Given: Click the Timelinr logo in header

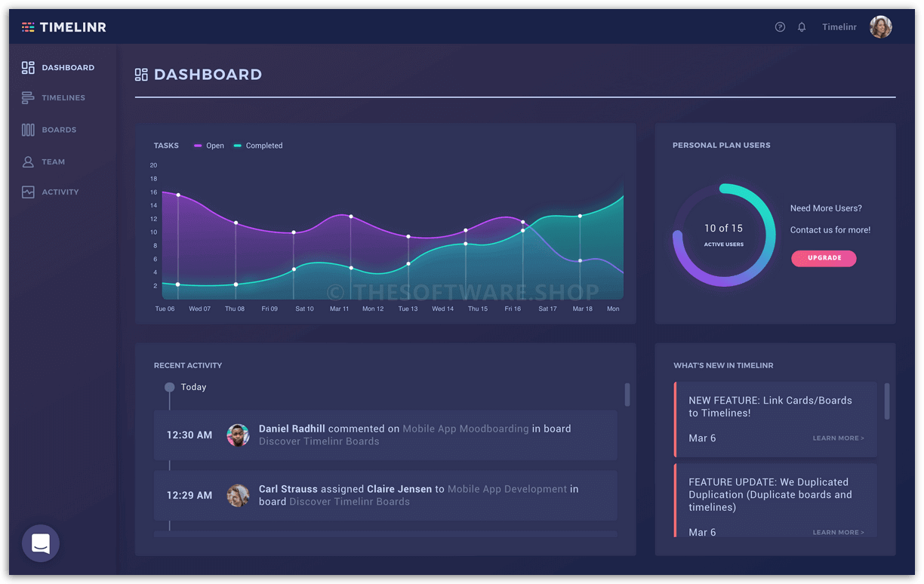Looking at the screenshot, I should tap(64, 27).
